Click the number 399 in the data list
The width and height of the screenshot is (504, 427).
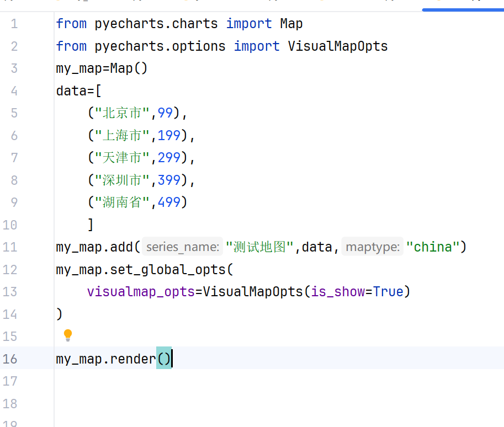[169, 180]
